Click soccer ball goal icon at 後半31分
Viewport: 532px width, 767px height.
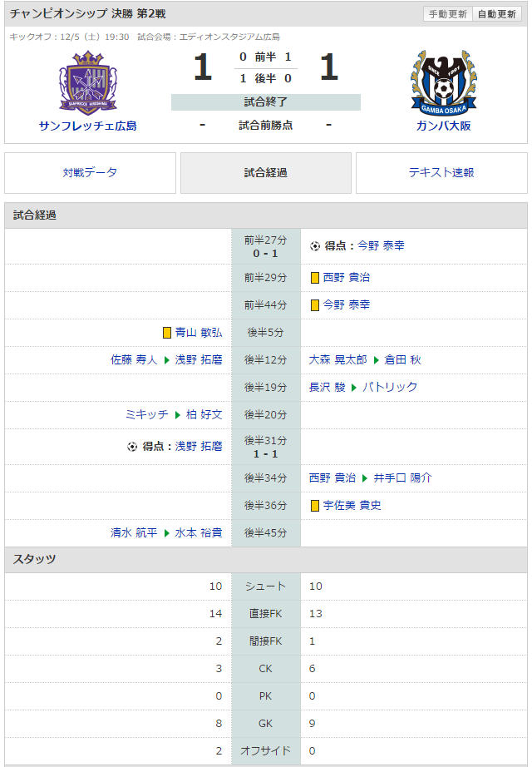tap(132, 447)
